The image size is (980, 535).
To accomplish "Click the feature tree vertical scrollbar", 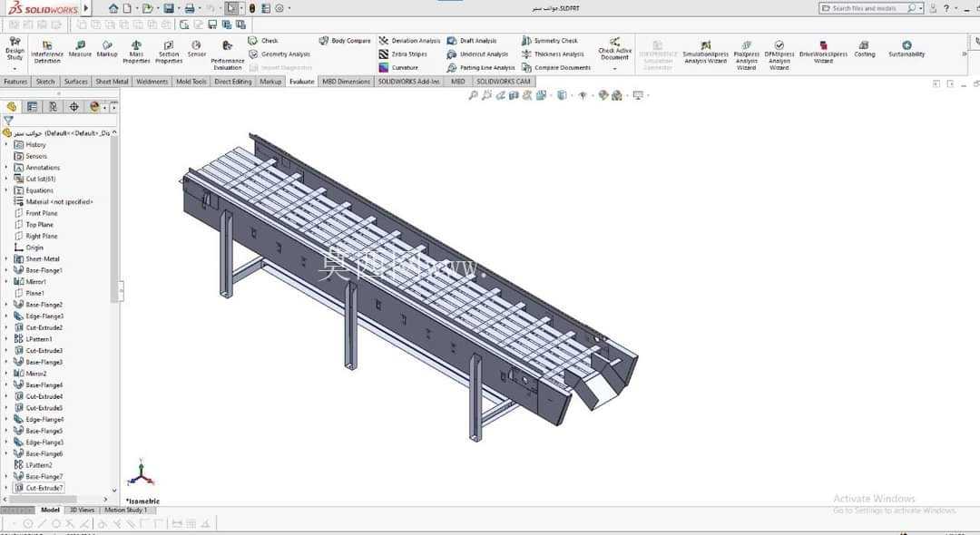I will 114,219.
